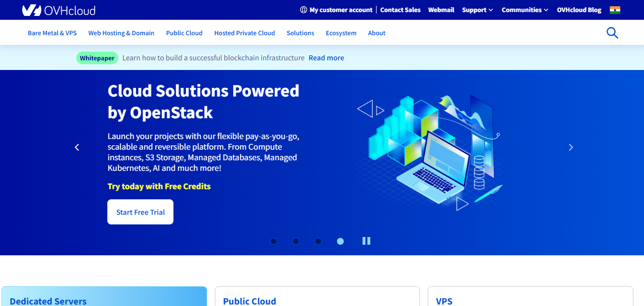This screenshot has width=644, height=306.
Task: Select the fourth carousel dot indicator
Action: pyautogui.click(x=340, y=241)
